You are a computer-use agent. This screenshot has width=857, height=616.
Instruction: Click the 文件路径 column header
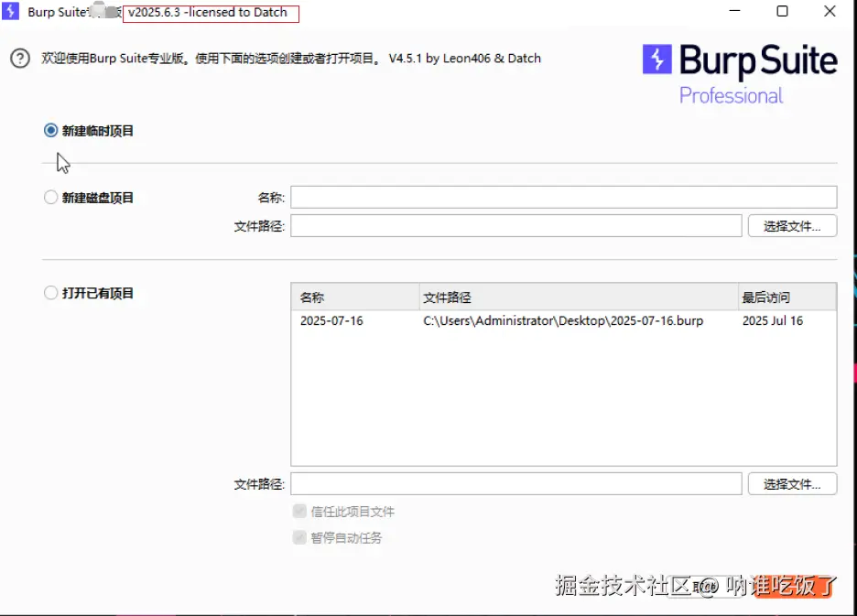(x=579, y=297)
